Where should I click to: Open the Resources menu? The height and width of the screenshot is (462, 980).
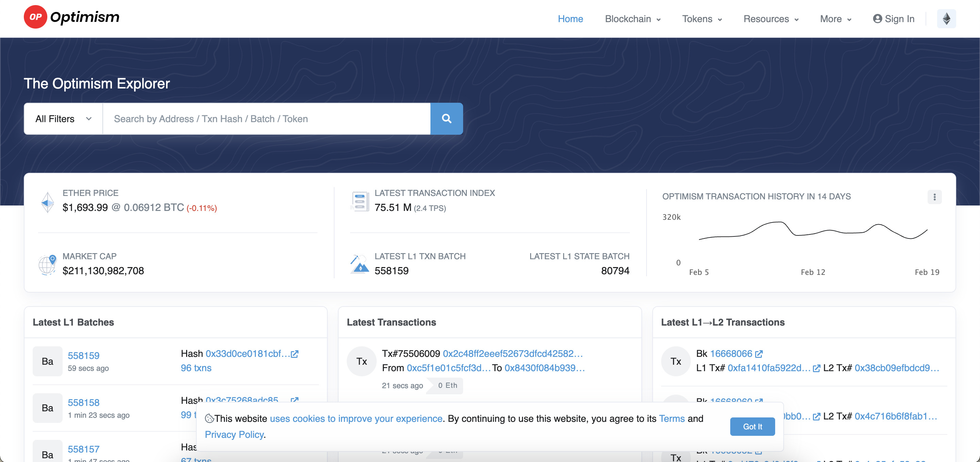click(771, 19)
